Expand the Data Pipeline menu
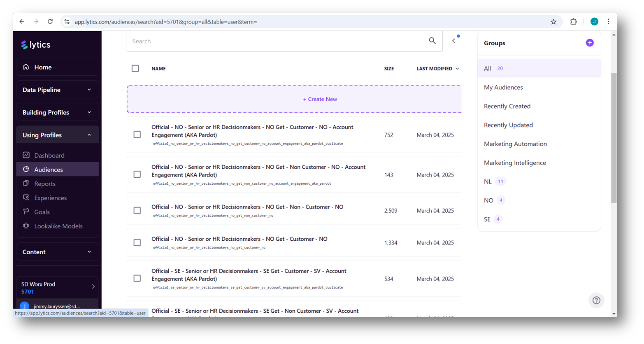 (58, 90)
